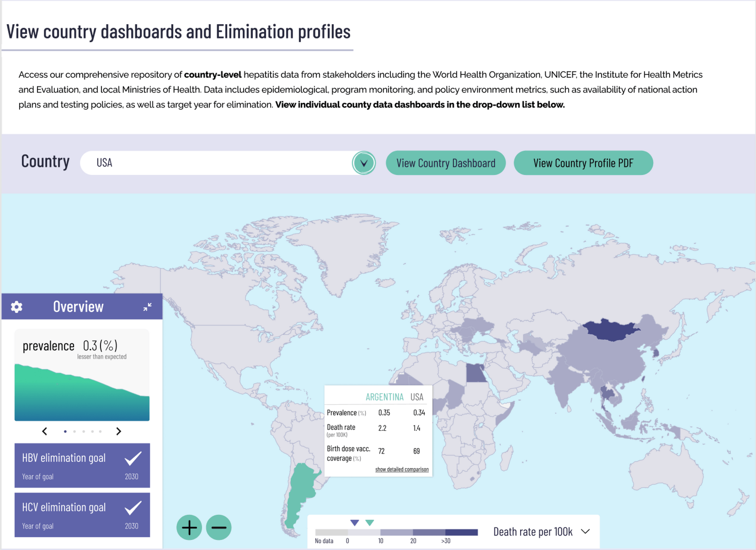
Task: Expand the Death rate per 100k dropdown
Action: tap(586, 531)
